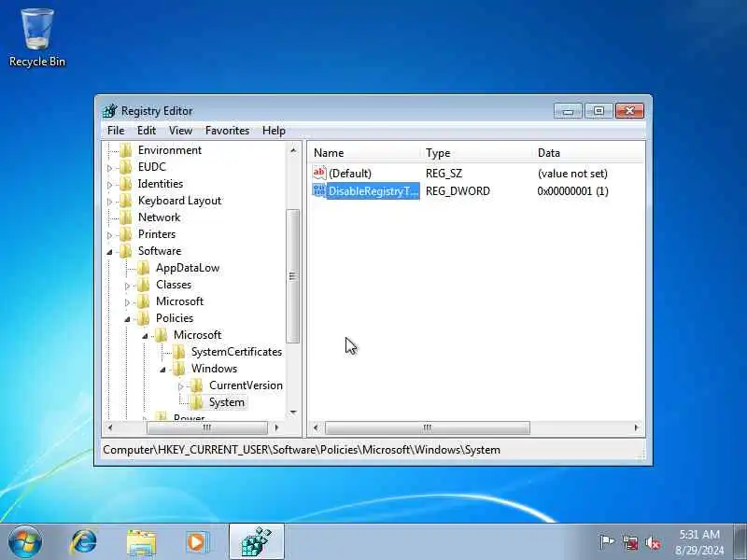This screenshot has width=747, height=560.
Task: Select the Policies key
Action: click(x=175, y=318)
